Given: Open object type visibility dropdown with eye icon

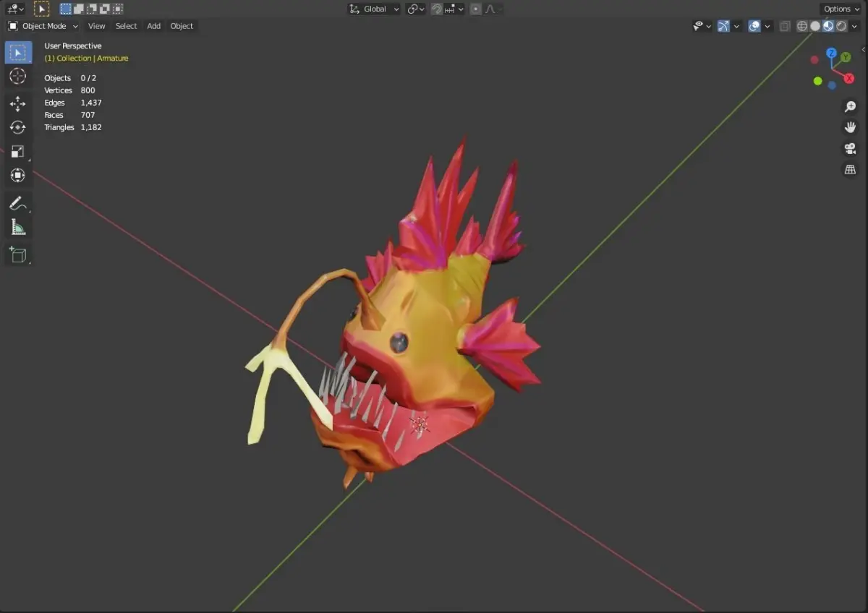Looking at the screenshot, I should click(702, 26).
